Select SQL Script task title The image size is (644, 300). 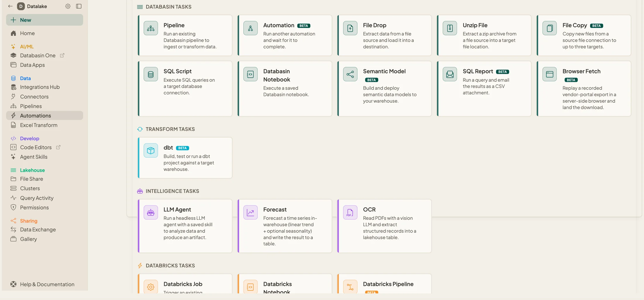[177, 71]
